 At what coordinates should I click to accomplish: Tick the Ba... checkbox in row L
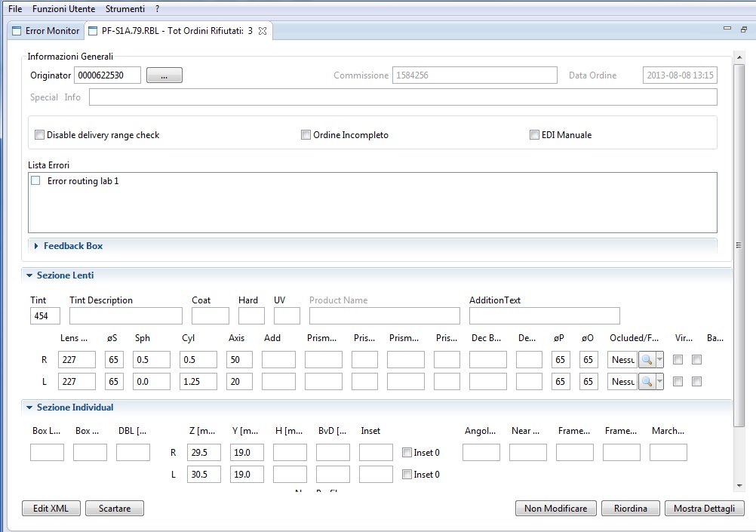(696, 382)
